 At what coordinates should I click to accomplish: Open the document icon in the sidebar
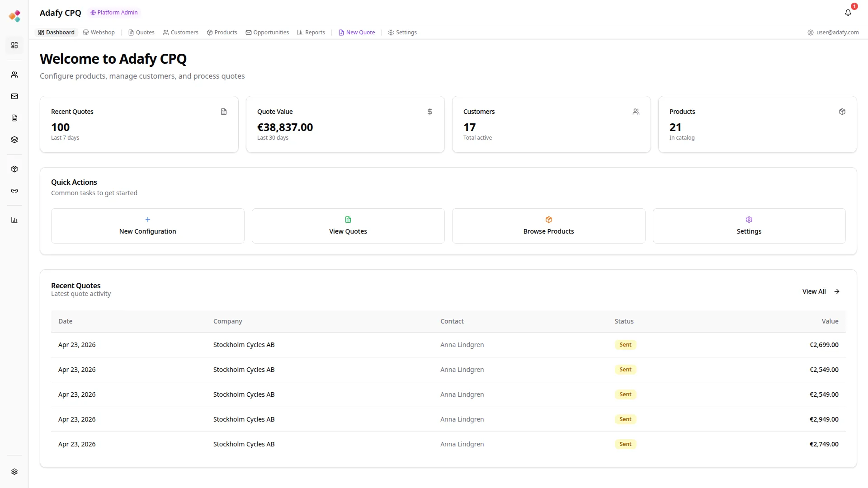14,118
